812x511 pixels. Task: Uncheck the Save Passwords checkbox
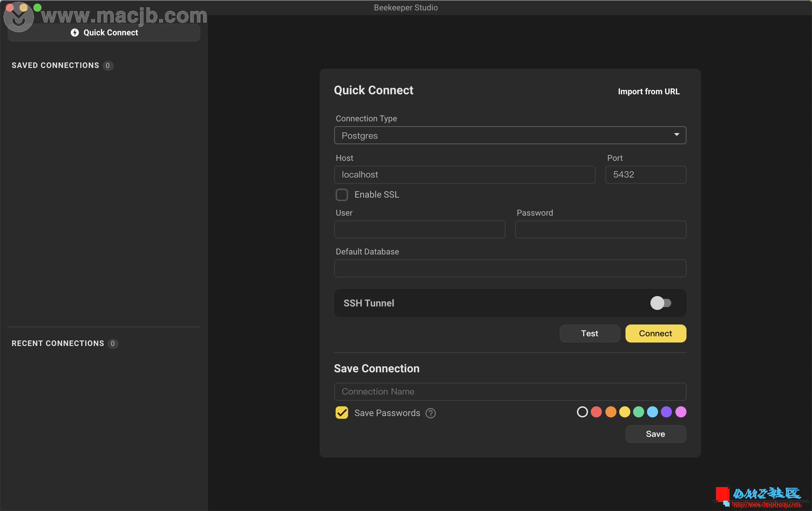tap(342, 413)
